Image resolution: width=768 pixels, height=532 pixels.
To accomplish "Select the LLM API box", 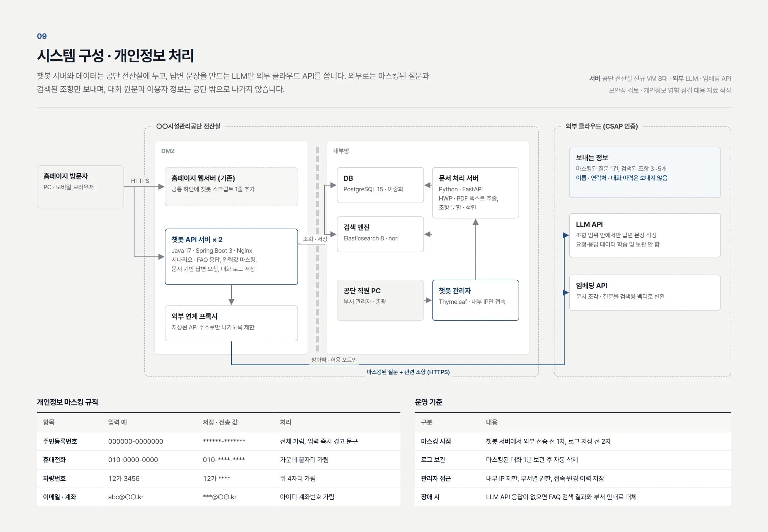I will pyautogui.click(x=645, y=235).
